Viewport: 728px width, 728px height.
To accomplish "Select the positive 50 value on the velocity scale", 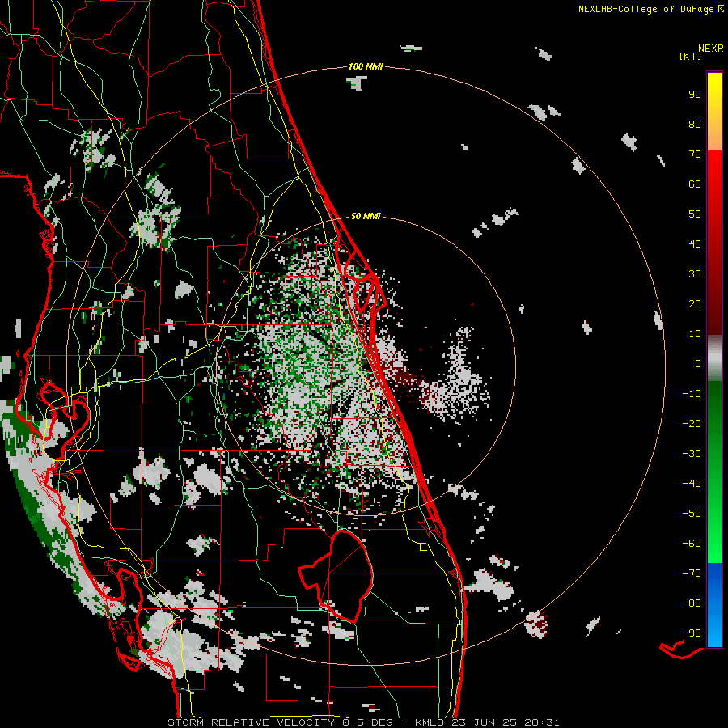I will 695,214.
